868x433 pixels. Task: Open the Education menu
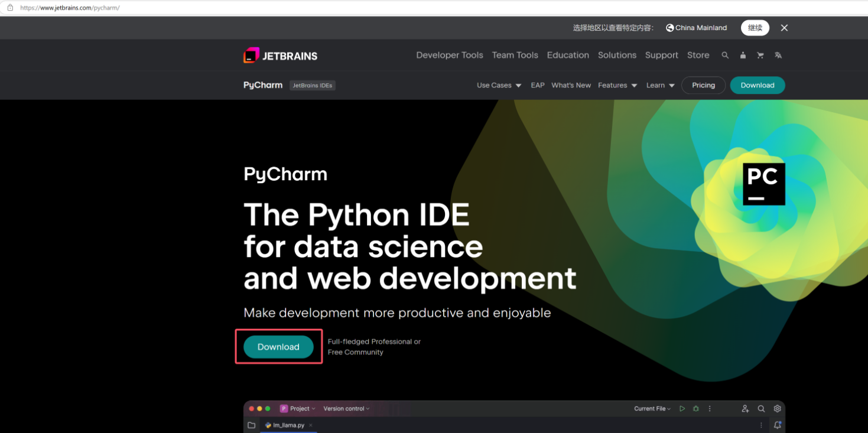568,55
